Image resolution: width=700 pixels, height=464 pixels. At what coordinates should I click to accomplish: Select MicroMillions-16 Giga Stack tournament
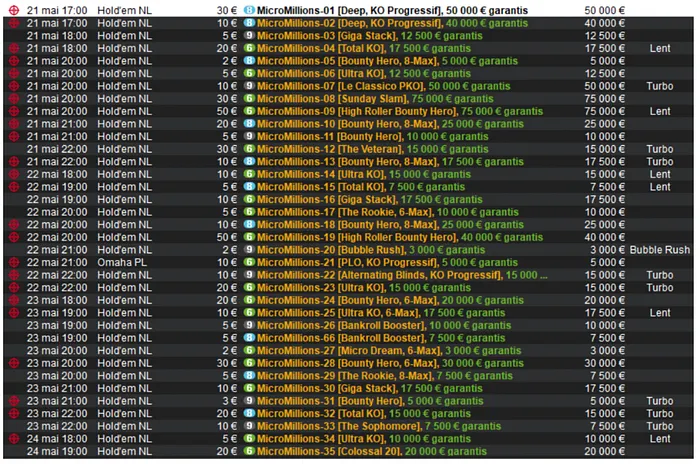(x=370, y=200)
